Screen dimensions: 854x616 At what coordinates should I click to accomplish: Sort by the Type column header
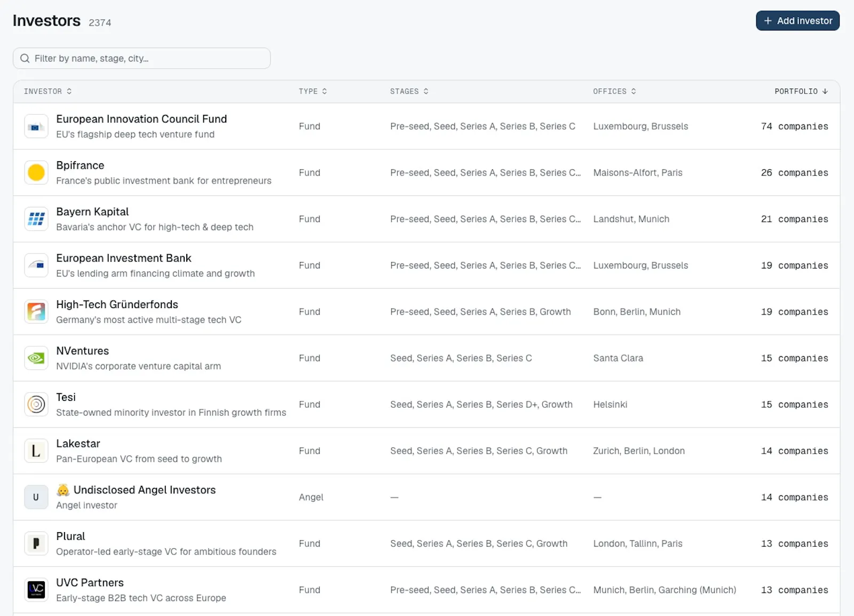pos(313,91)
